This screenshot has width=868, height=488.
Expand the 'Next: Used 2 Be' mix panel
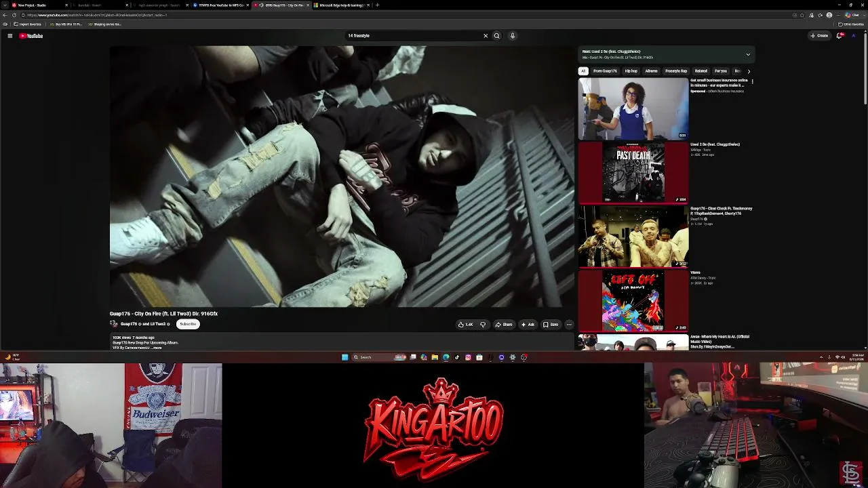click(748, 54)
